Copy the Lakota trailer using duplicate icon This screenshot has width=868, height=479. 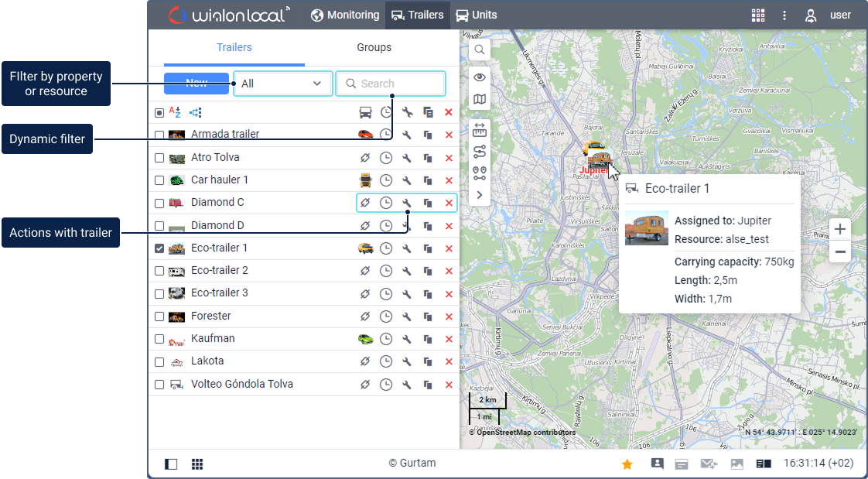(428, 361)
